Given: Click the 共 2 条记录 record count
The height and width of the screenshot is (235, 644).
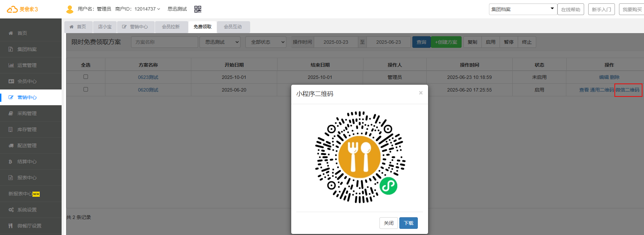Looking at the screenshot, I should click(79, 217).
